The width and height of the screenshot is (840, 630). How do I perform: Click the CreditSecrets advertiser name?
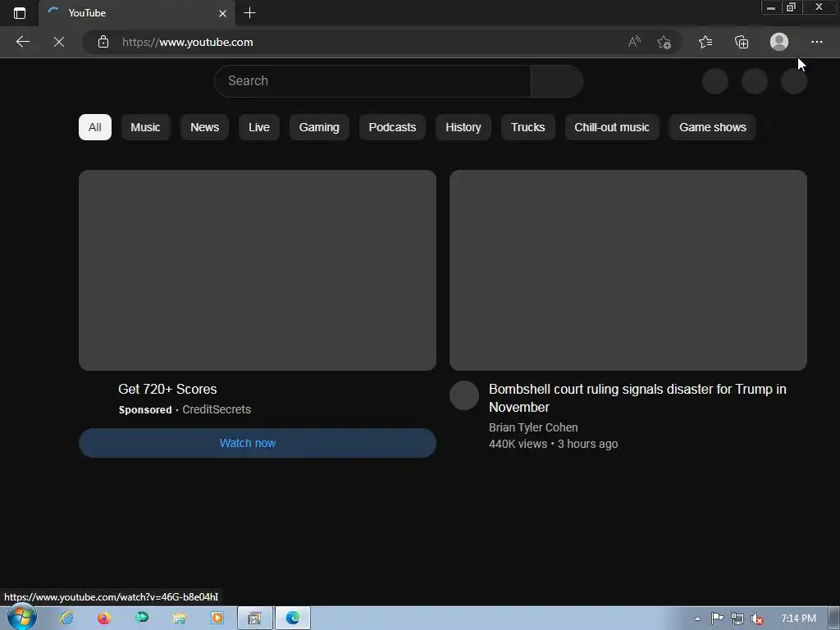pyautogui.click(x=217, y=409)
